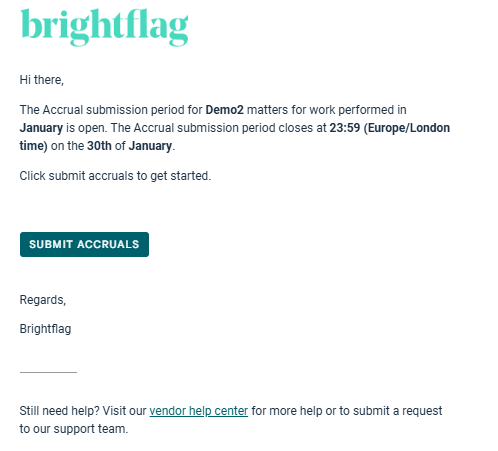This screenshot has height=451, width=498.
Task: Click 'The Accrual submission period for' text
Action: click(111, 110)
